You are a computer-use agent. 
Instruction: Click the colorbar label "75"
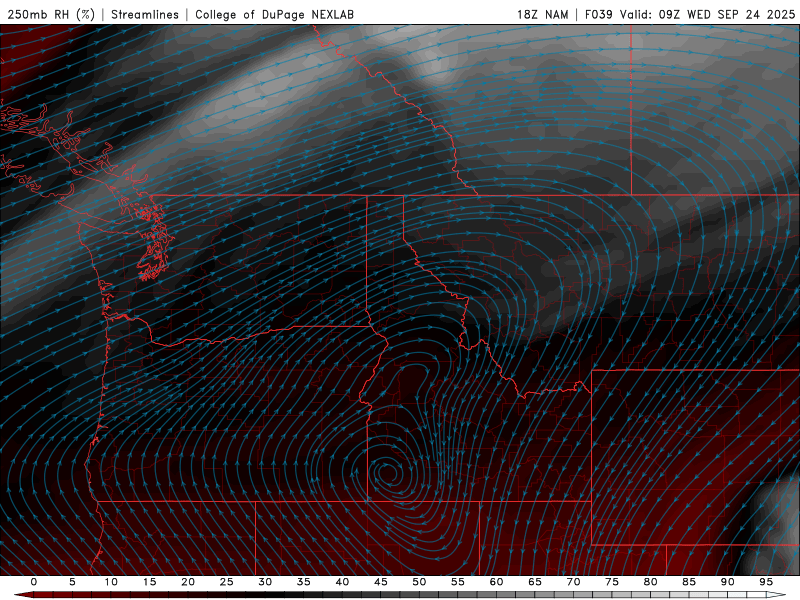pos(612,582)
